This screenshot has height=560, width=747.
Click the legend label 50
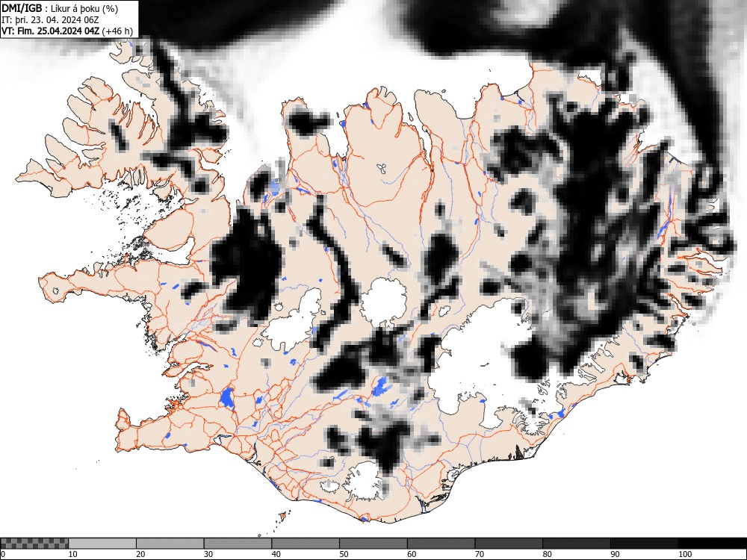pos(344,554)
